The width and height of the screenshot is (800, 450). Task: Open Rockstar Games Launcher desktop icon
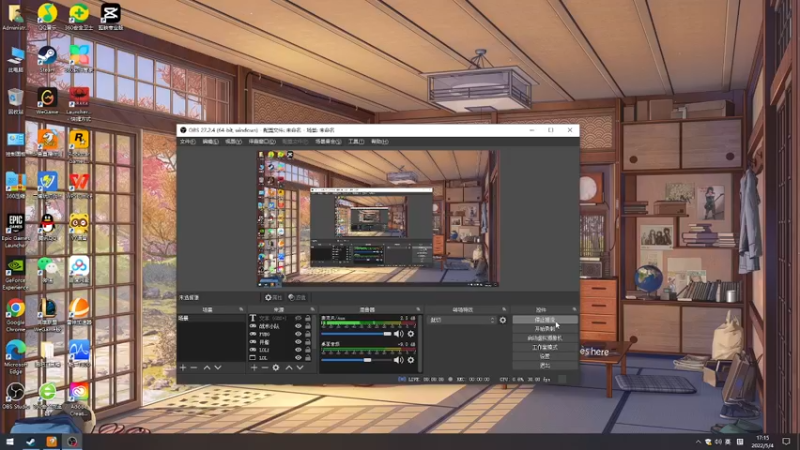point(79,145)
